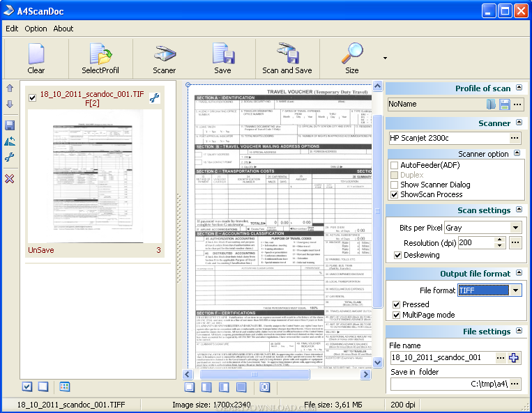Viewport: 532px width, 413px height.
Task: Uncheck the MultiPage mode option
Action: pyautogui.click(x=397, y=315)
